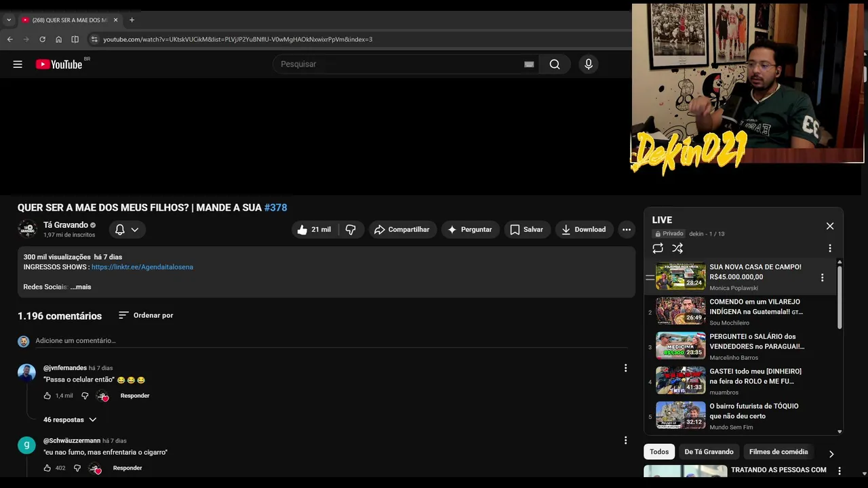Screen dimensions: 868x488
Task: Go to YouTube home via logo
Action: [x=59, y=64]
